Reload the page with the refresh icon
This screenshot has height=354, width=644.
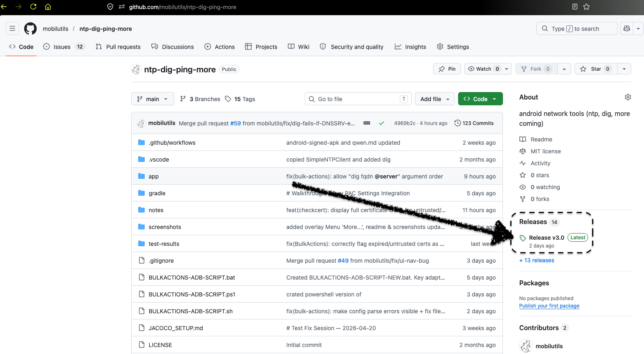(33, 7)
